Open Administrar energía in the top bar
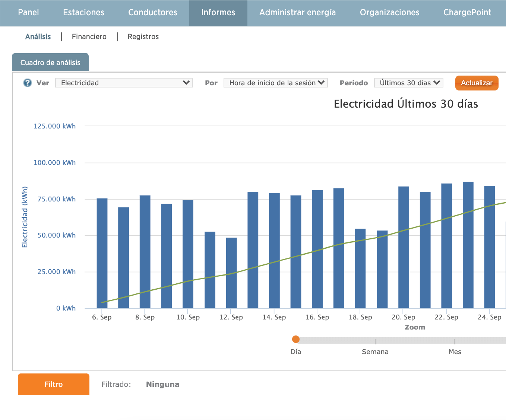The image size is (506, 420). 297,13
